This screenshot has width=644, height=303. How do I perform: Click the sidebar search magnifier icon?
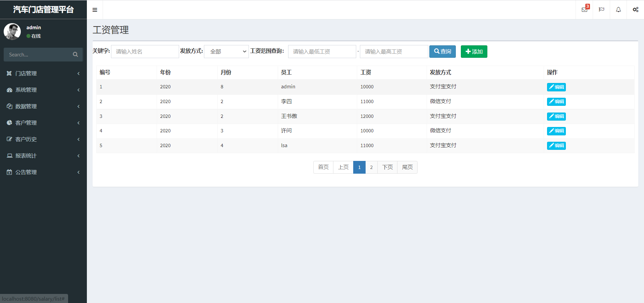coord(75,54)
